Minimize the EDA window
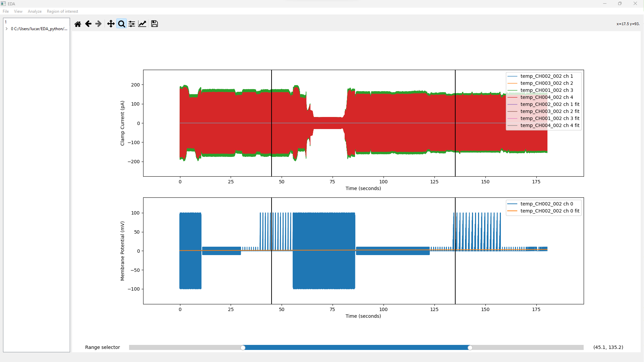This screenshot has width=644, height=362. coord(605,4)
